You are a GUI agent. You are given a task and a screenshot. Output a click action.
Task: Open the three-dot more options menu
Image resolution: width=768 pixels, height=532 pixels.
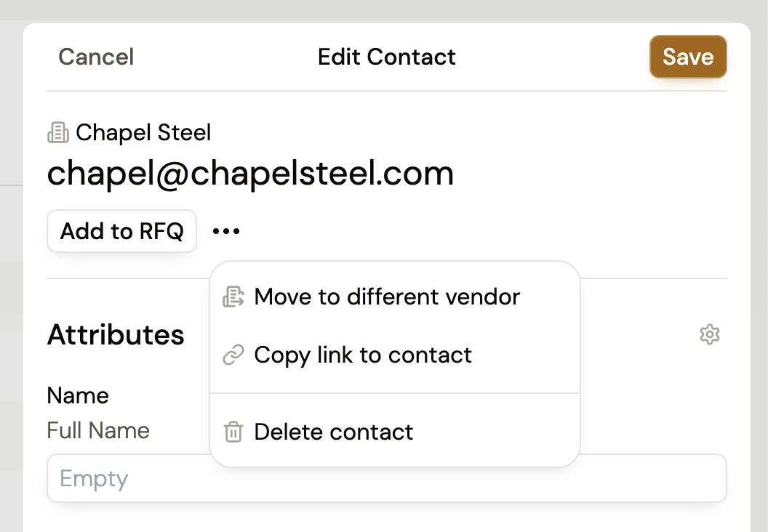(226, 232)
